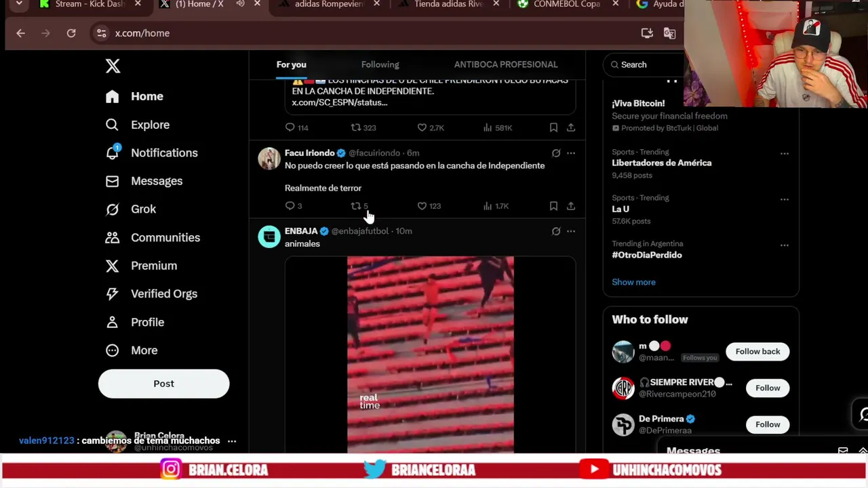Screen dimensions: 868x488
Task: Click the Search field
Action: click(x=644, y=64)
